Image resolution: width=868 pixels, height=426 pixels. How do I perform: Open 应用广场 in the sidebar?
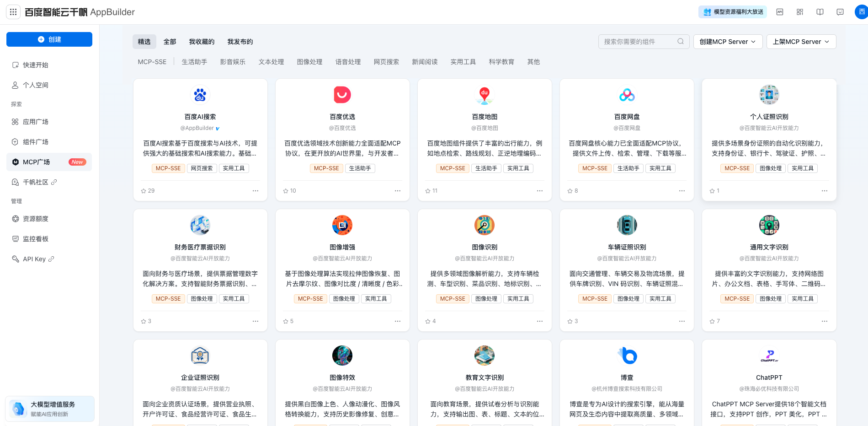coord(49,122)
